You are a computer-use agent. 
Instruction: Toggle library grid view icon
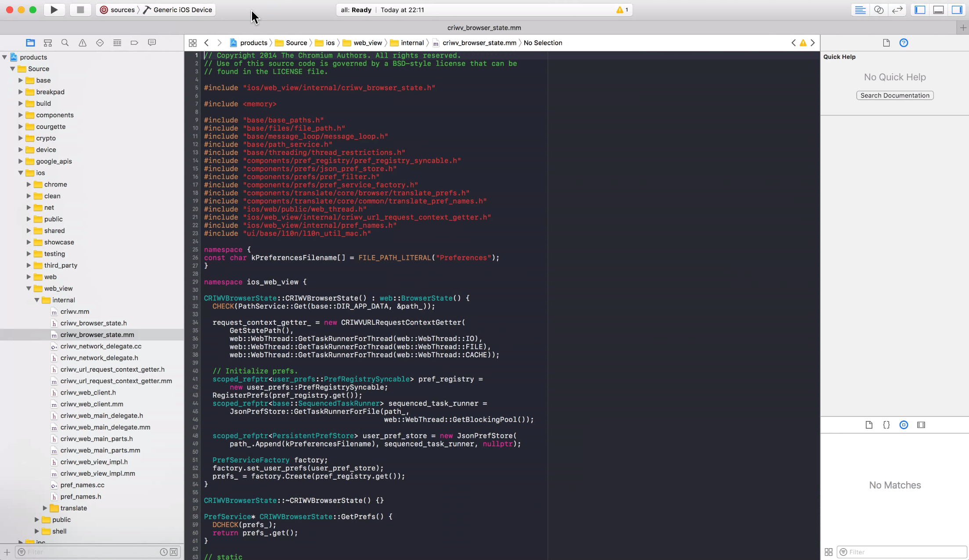point(829,552)
